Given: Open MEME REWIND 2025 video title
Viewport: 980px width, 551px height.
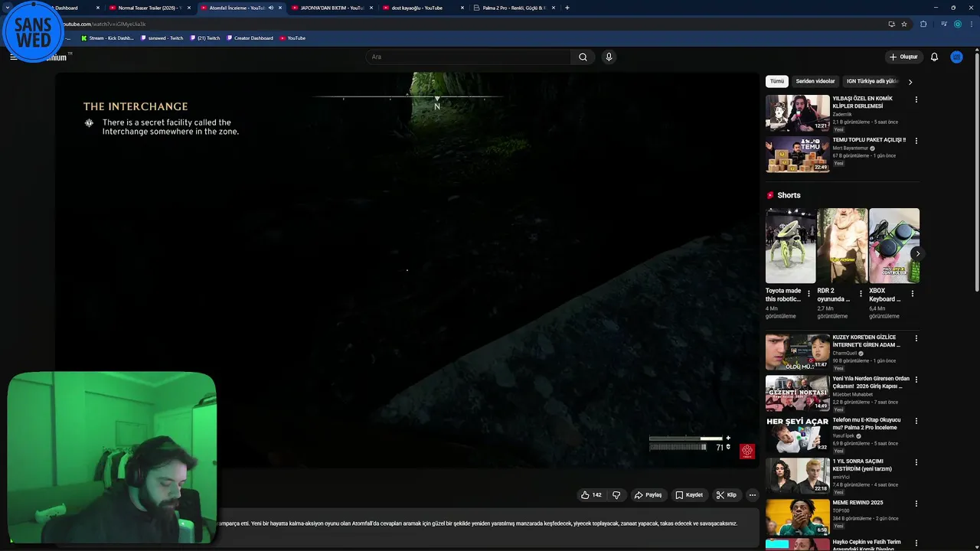Looking at the screenshot, I should point(857,503).
